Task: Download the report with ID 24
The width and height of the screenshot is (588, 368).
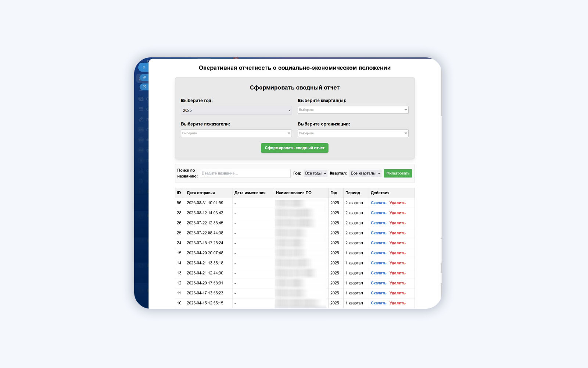Action: (x=379, y=243)
